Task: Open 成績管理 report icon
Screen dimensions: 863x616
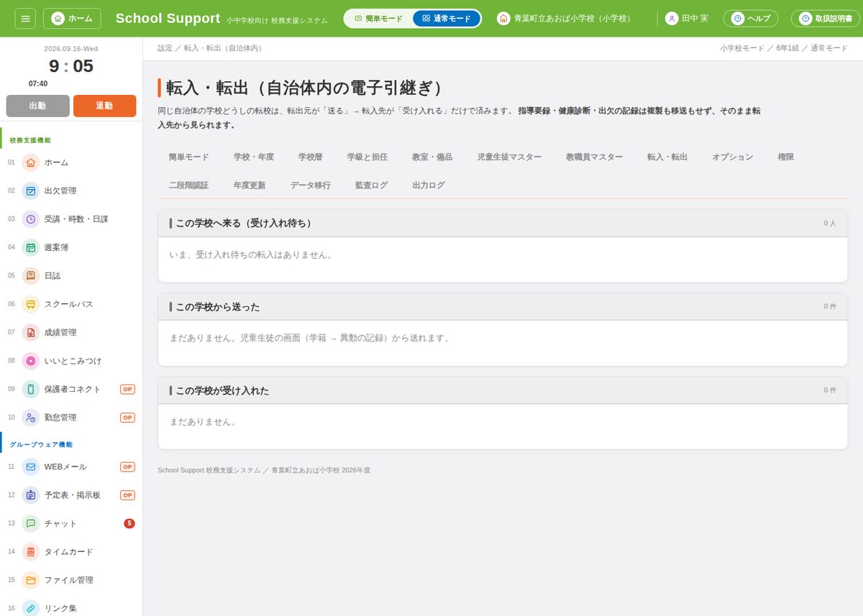Action: (x=31, y=332)
